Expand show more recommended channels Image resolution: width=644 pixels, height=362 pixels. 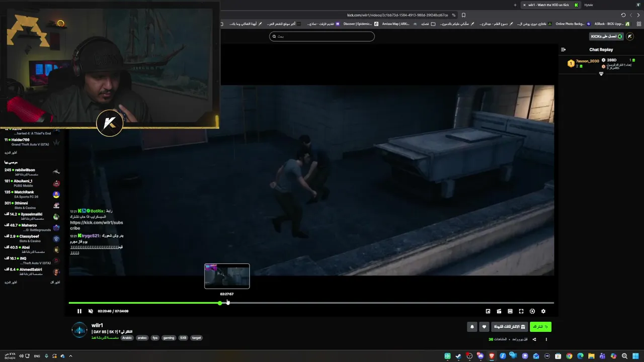click(10, 283)
